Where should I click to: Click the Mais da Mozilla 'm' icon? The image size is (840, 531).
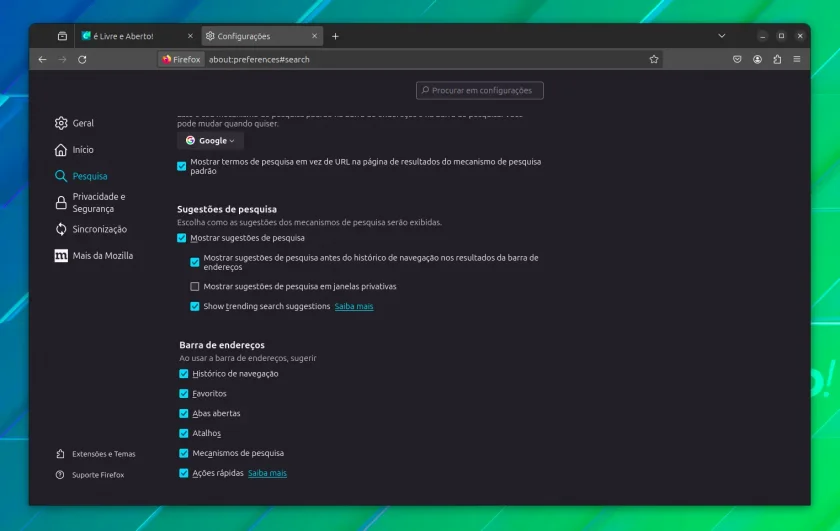pos(61,256)
